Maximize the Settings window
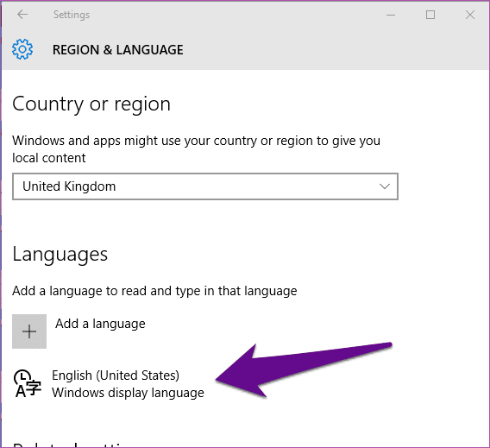This screenshot has width=490, height=448. click(x=430, y=15)
